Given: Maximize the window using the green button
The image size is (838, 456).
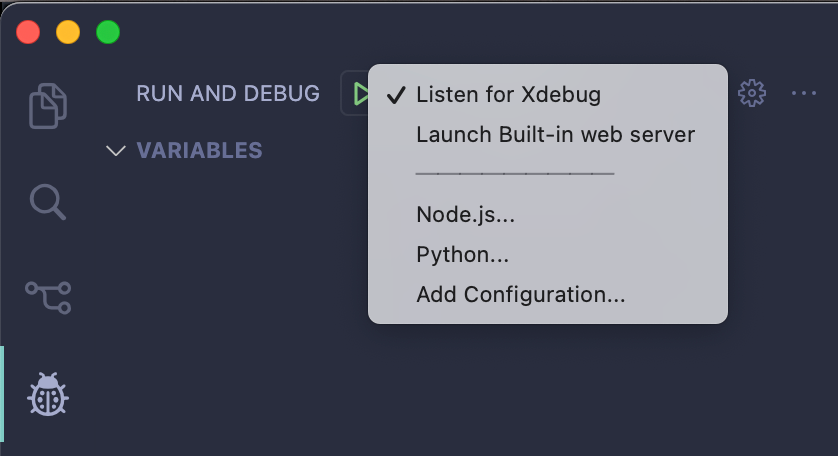Looking at the screenshot, I should click(108, 32).
